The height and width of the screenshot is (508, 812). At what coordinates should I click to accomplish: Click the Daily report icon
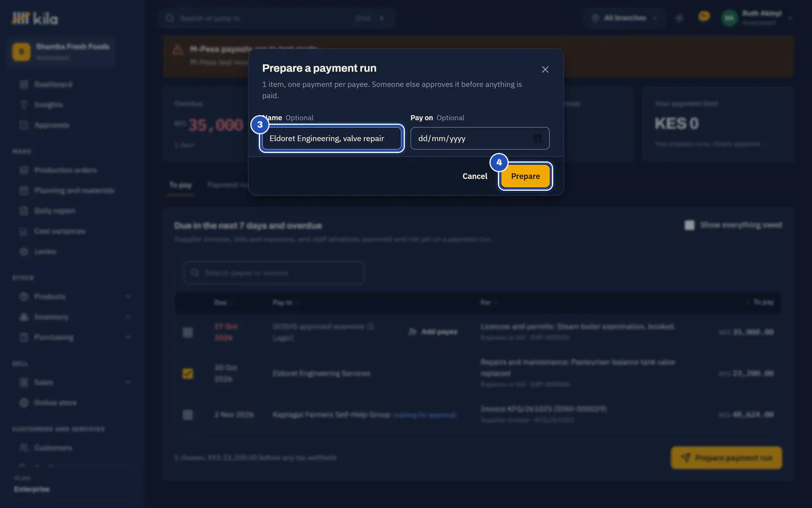[x=24, y=211]
